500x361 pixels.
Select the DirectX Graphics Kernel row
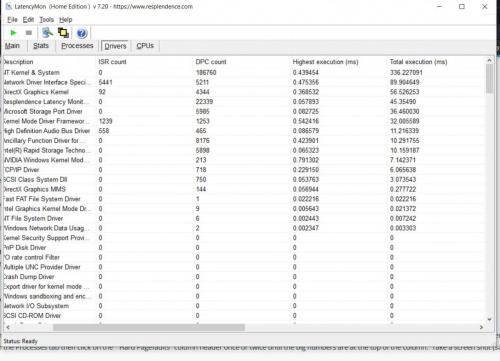pyautogui.click(x=244, y=92)
